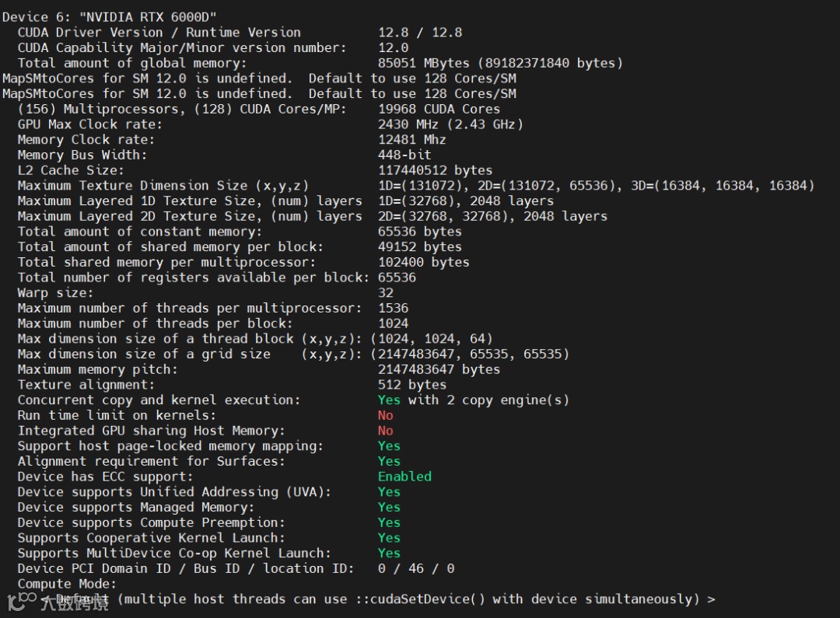Click the PCI Bus ID value 0 / 46 / 0
Image resolution: width=840 pixels, height=618 pixels.
click(415, 569)
